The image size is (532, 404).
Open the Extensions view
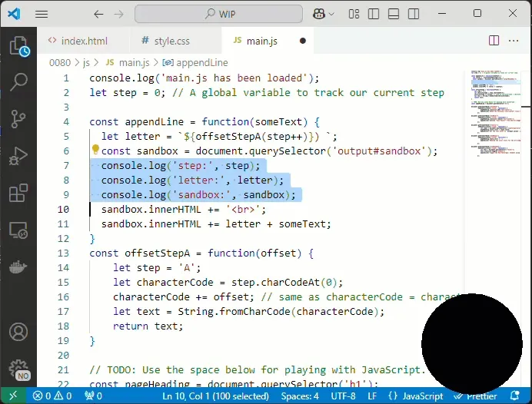[x=18, y=193]
